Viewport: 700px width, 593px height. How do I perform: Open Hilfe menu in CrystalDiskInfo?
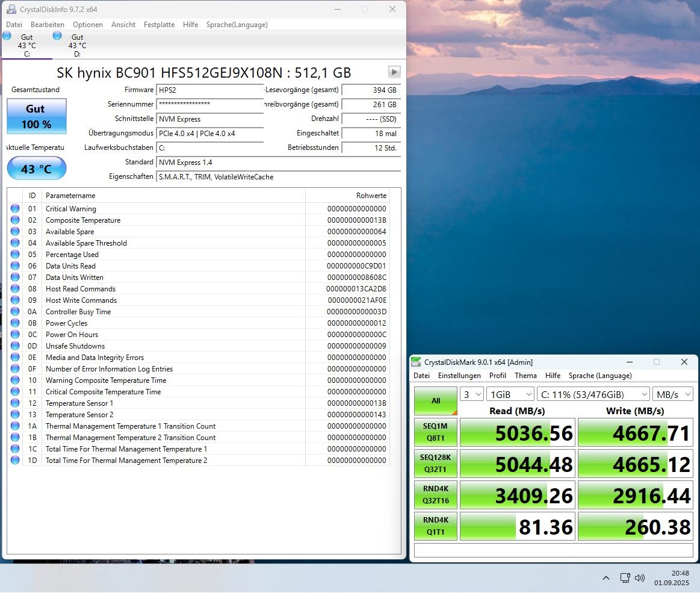click(191, 25)
